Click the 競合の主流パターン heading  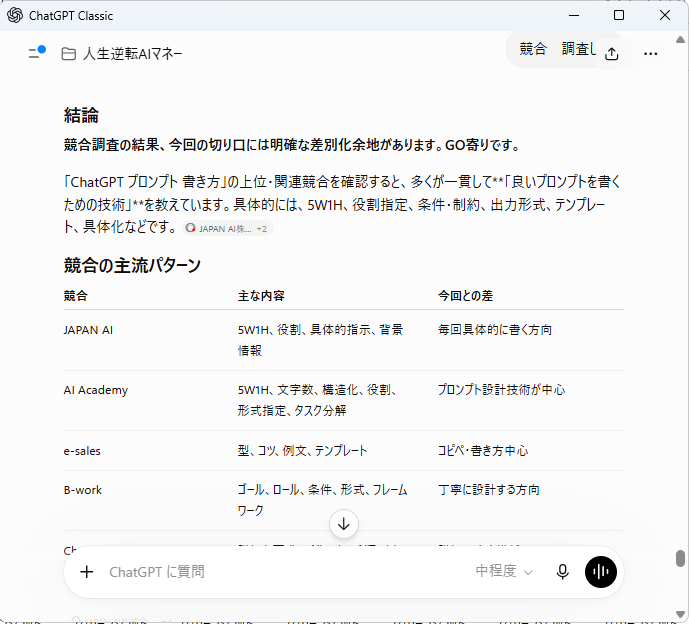point(132,265)
